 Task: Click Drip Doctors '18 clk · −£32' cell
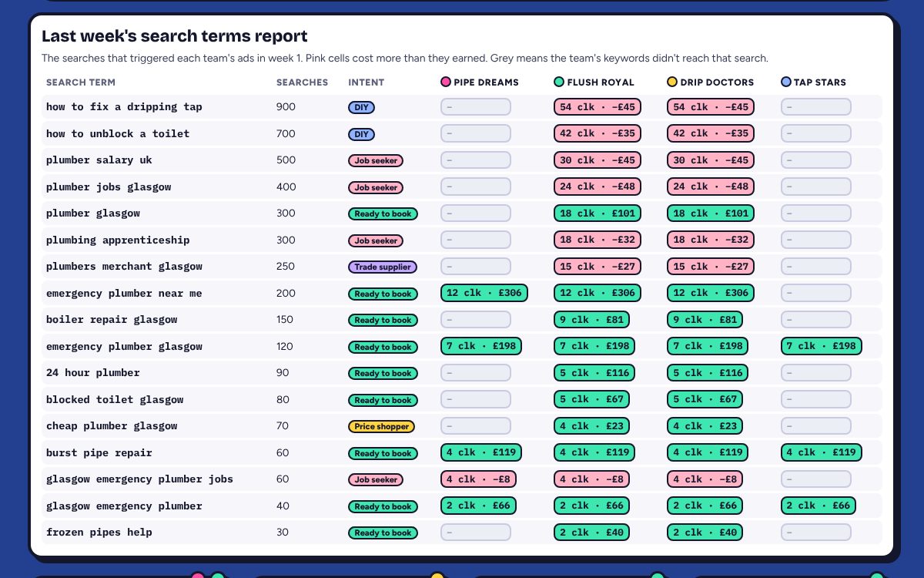[x=711, y=240]
